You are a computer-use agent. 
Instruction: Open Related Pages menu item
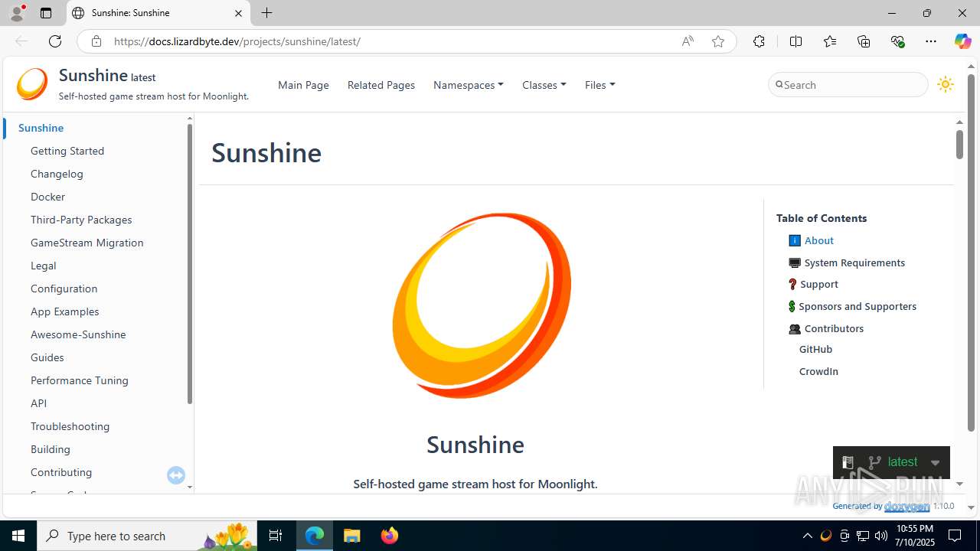(x=381, y=85)
